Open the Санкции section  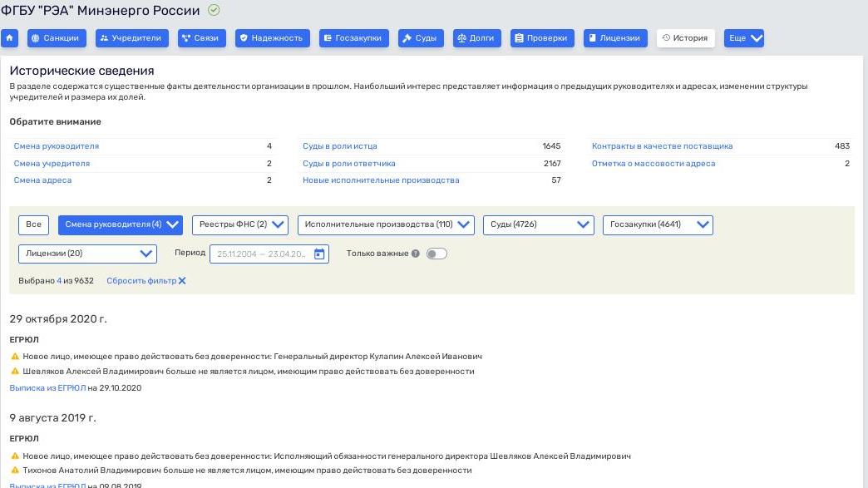click(x=57, y=38)
